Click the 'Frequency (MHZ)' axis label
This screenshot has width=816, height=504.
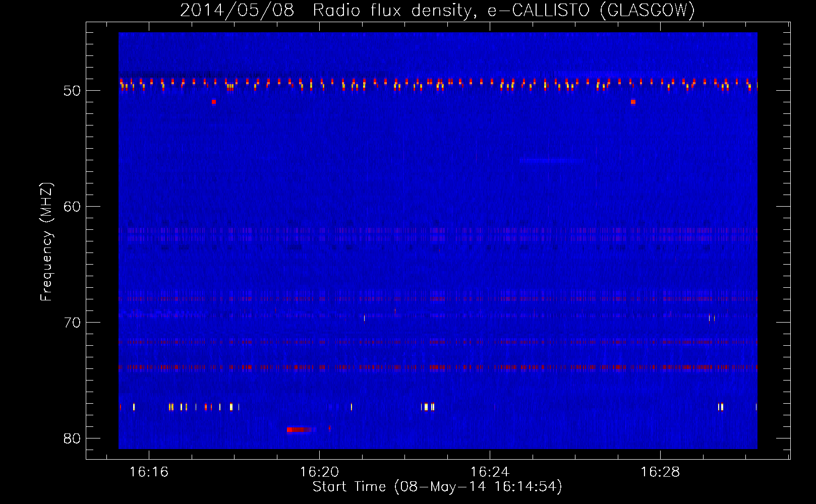click(x=46, y=242)
